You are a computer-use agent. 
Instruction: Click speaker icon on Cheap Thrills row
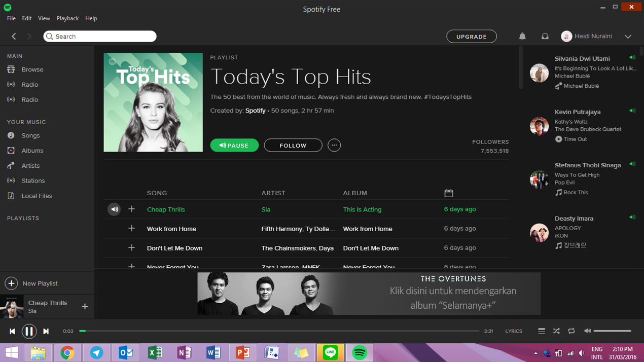114,209
